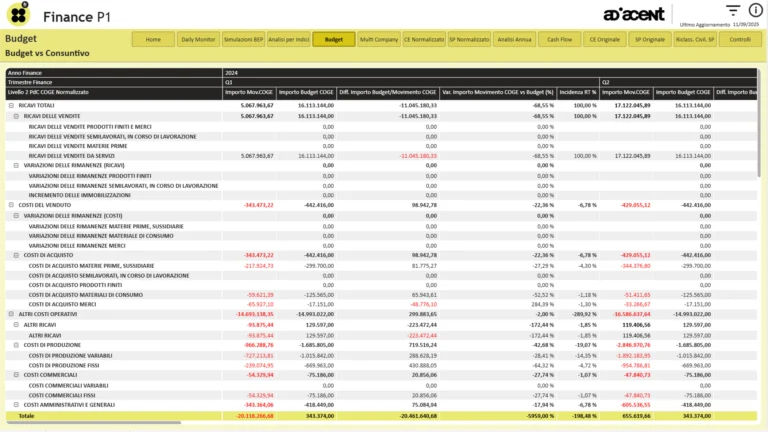
Task: Collapse VARIAZIONI DELLE RIMANENZE (RICAVI) group
Action: coord(16,165)
